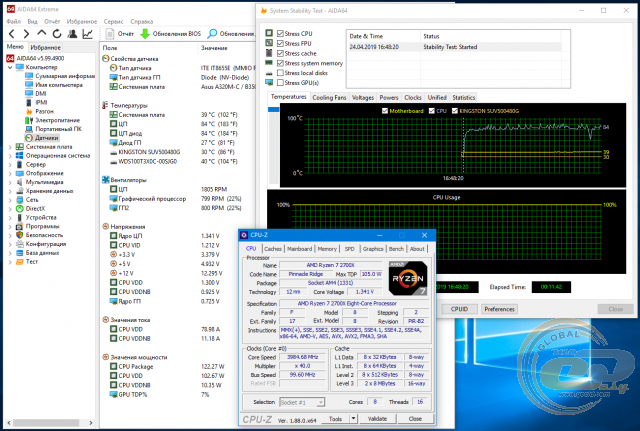This screenshot has height=431, width=640.
Task: Toggle Stress FPU checkbox
Action: (280, 43)
